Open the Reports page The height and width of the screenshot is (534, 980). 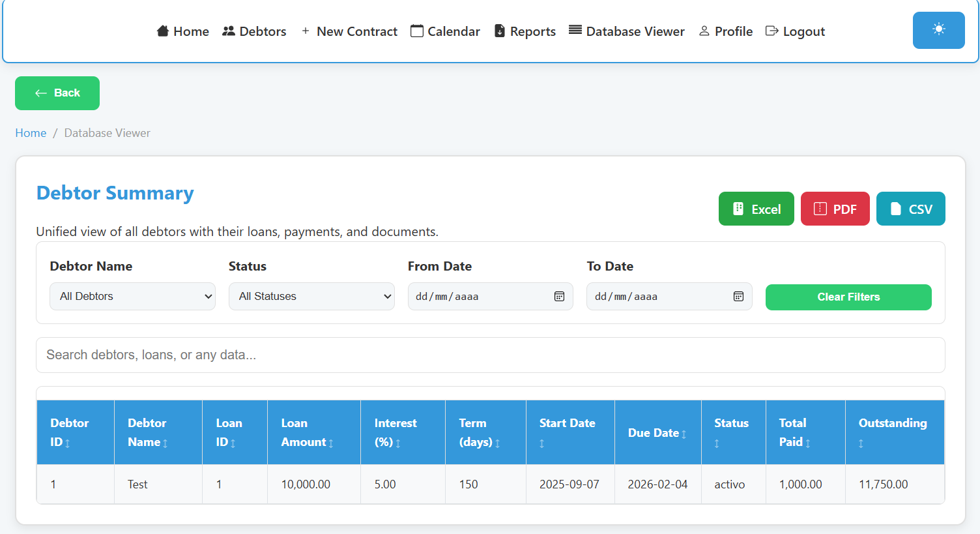coord(525,31)
